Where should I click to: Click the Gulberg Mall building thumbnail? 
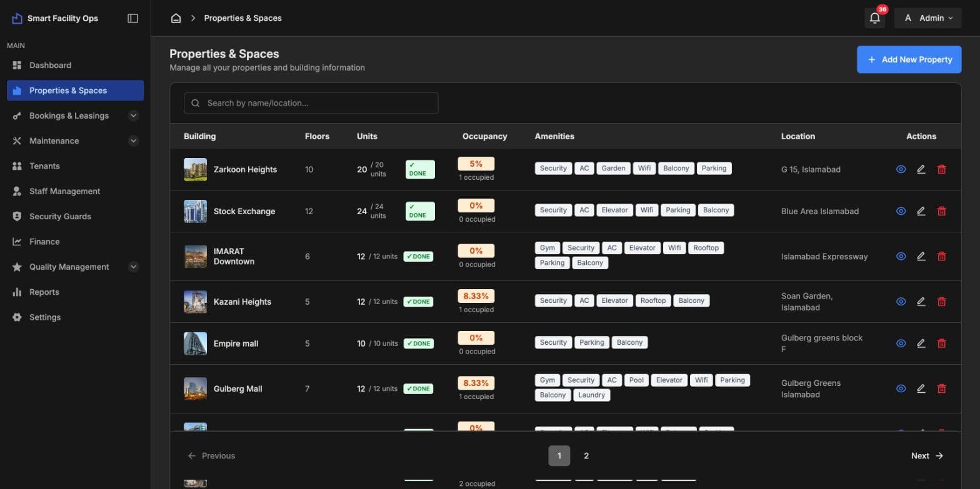click(195, 388)
